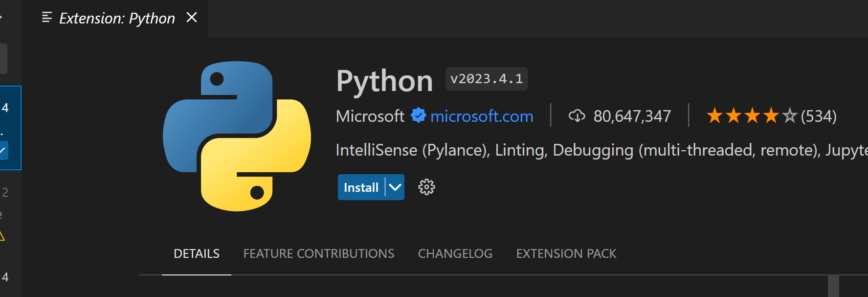The image size is (868, 297).
Task: Click the verified publisher badge
Action: click(418, 115)
